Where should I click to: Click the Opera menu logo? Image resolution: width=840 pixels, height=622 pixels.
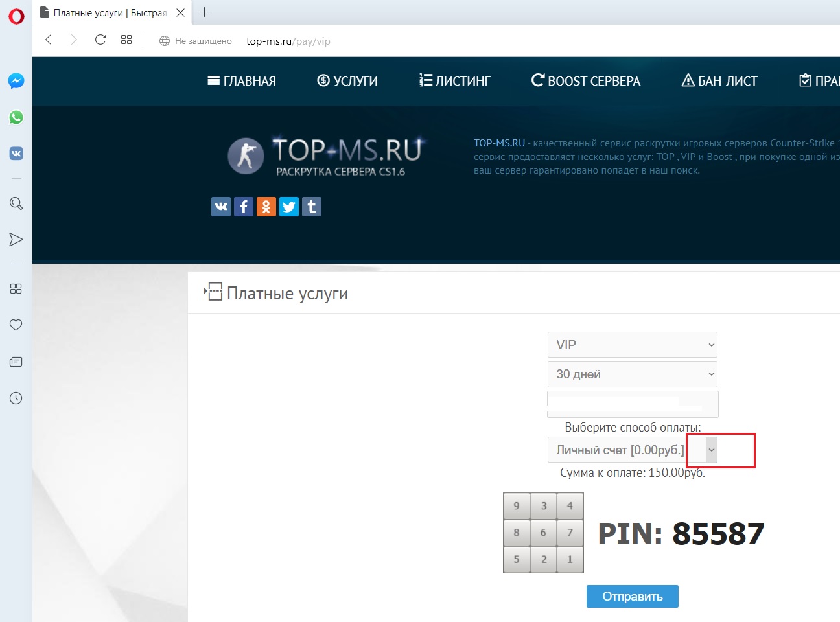pyautogui.click(x=16, y=16)
